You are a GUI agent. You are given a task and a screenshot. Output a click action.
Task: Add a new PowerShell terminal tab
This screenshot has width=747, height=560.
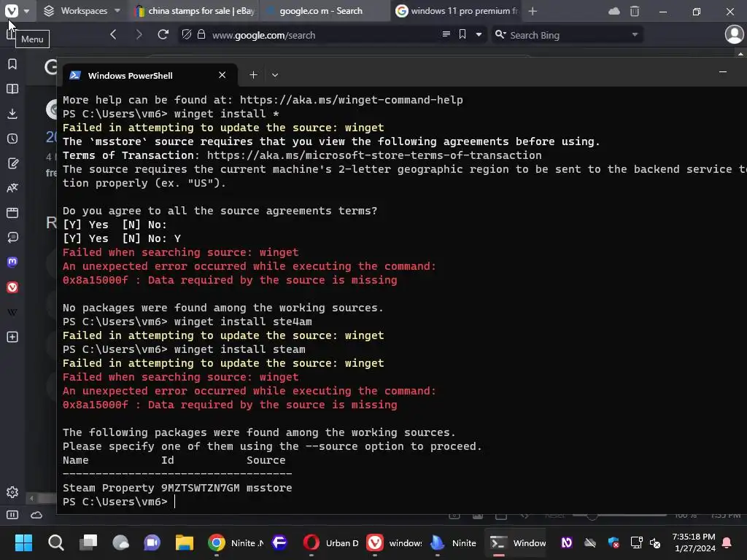point(253,75)
